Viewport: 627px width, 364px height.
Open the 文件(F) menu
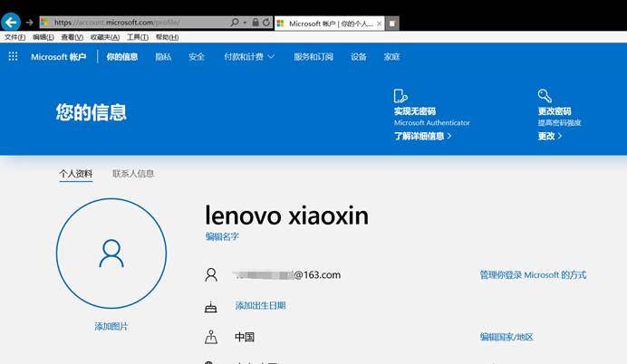coord(14,37)
